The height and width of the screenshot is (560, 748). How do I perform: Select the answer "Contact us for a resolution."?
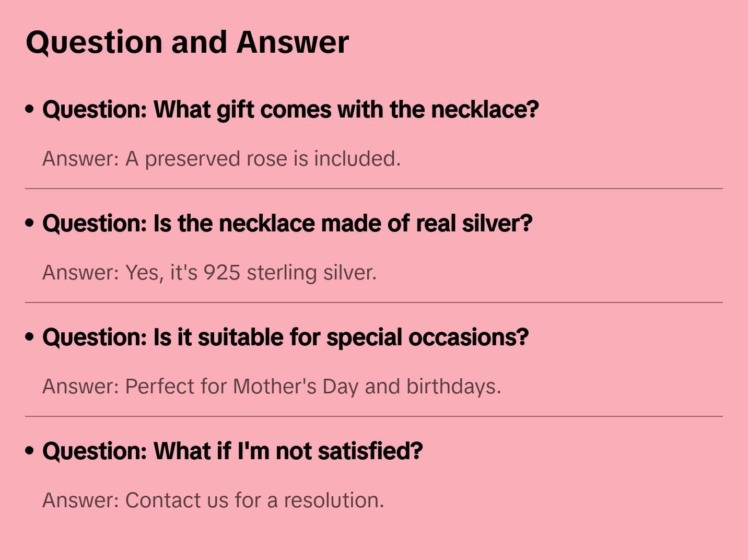pyautogui.click(x=213, y=500)
